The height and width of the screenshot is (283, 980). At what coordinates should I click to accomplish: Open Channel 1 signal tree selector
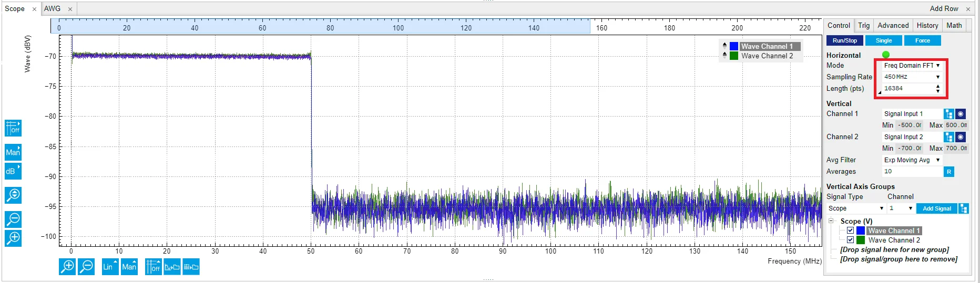tap(949, 114)
